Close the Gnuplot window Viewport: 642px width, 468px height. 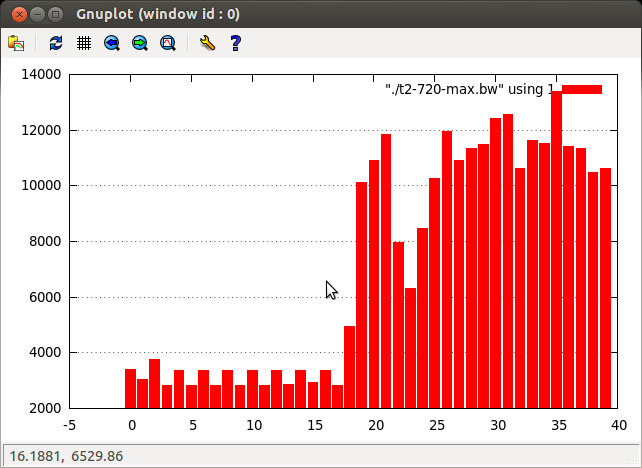click(17, 15)
